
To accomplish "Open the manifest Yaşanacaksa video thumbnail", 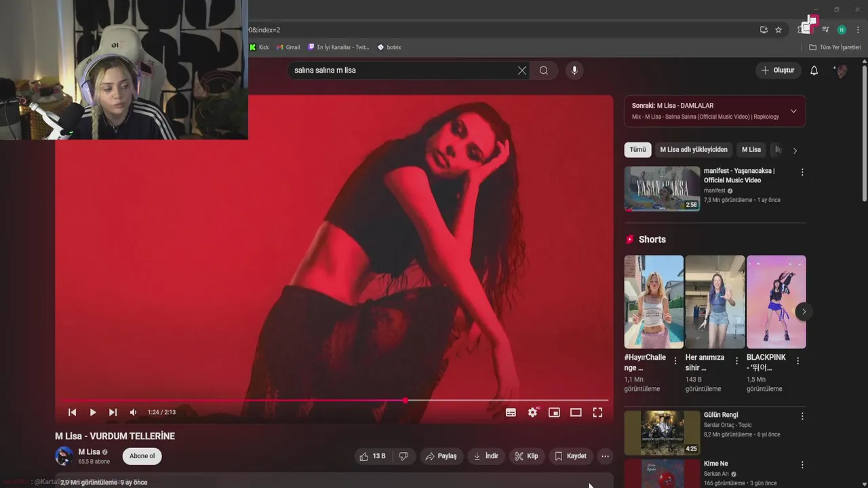I will 662,188.
